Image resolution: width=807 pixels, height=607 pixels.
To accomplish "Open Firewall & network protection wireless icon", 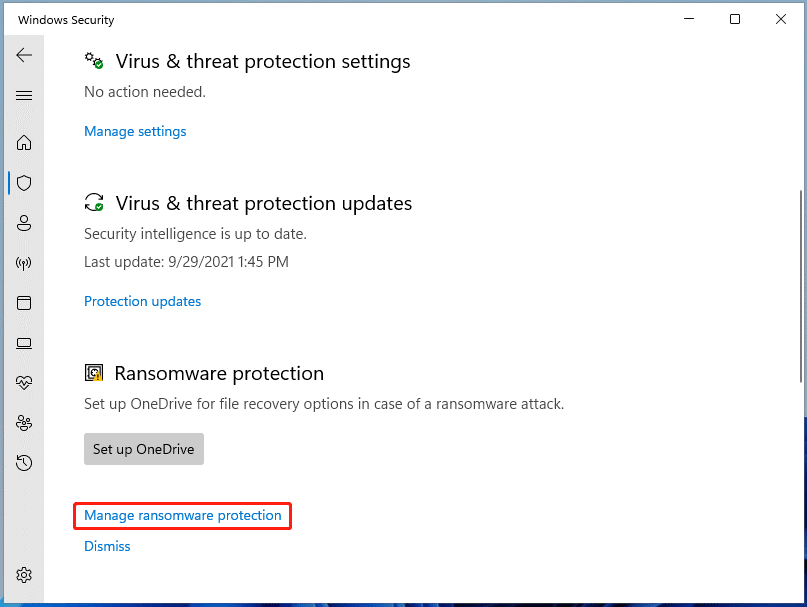I will 24,263.
